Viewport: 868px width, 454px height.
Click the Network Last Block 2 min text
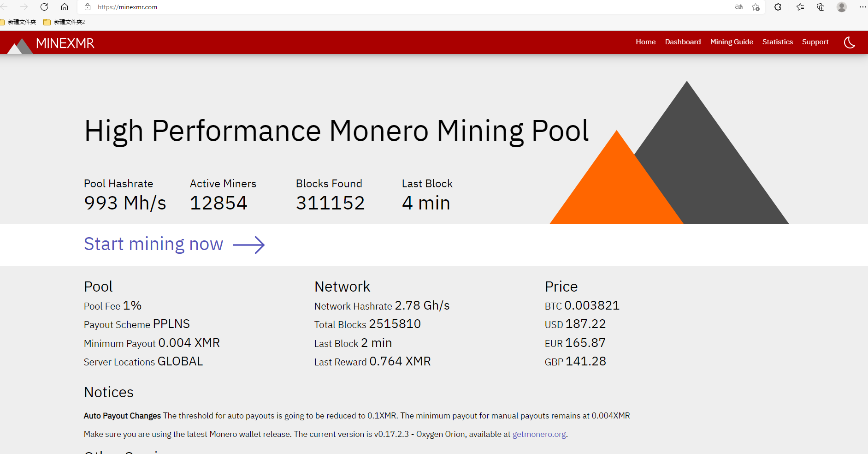(353, 343)
